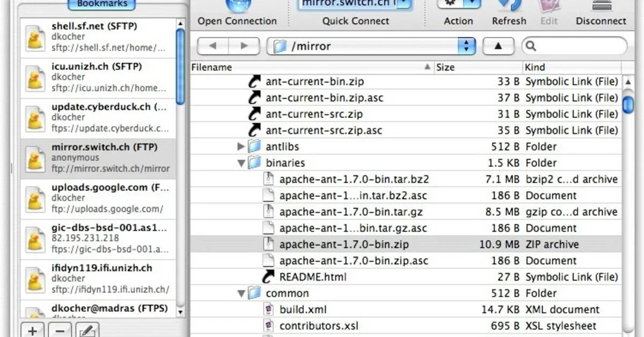Click the Open Connection globe icon
Image resolution: width=644 pixels, height=337 pixels.
238,5
